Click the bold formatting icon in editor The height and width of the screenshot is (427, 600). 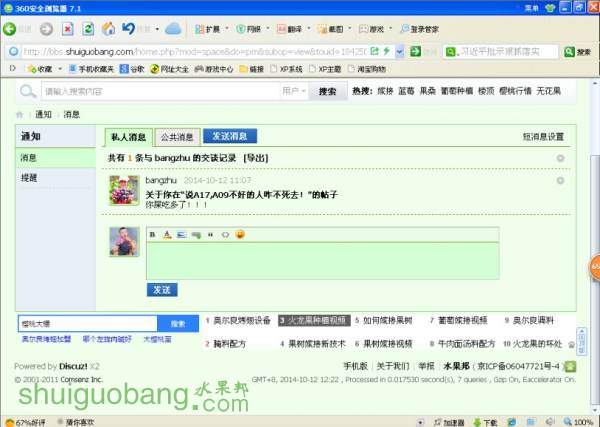(x=153, y=234)
